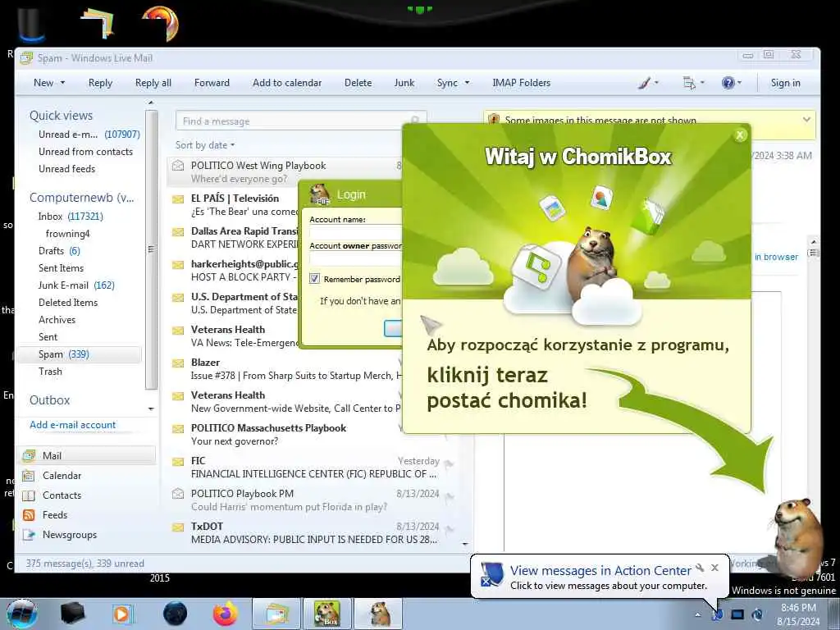The width and height of the screenshot is (840, 630).
Task: Click the taskbar clock showing 8:46 PM
Action: pyautogui.click(x=798, y=614)
